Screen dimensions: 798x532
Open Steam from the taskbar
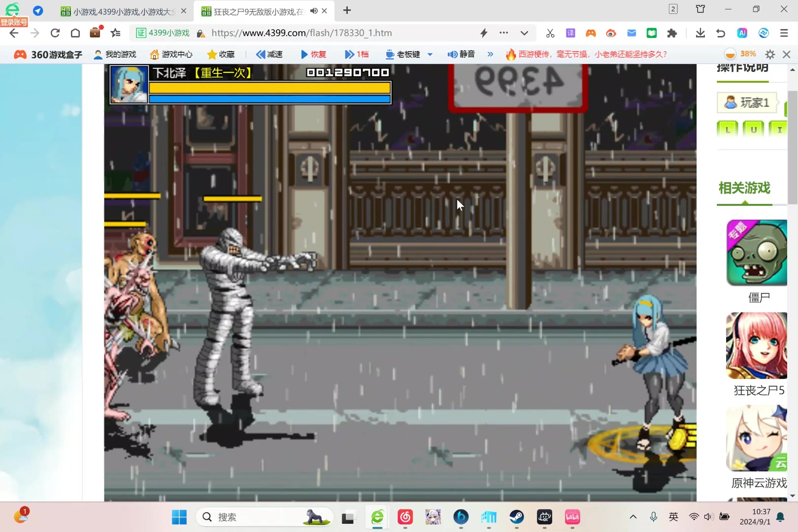pyautogui.click(x=517, y=517)
